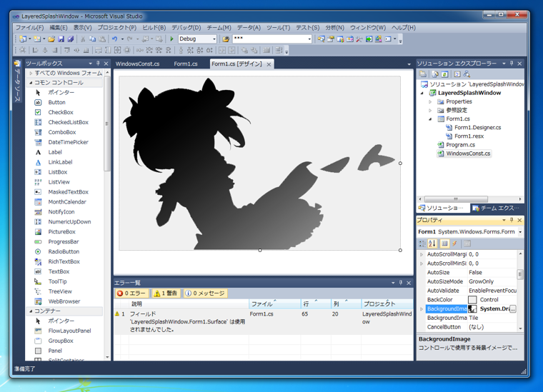
Task: Select the Button control in the toolbox
Action: (x=56, y=102)
